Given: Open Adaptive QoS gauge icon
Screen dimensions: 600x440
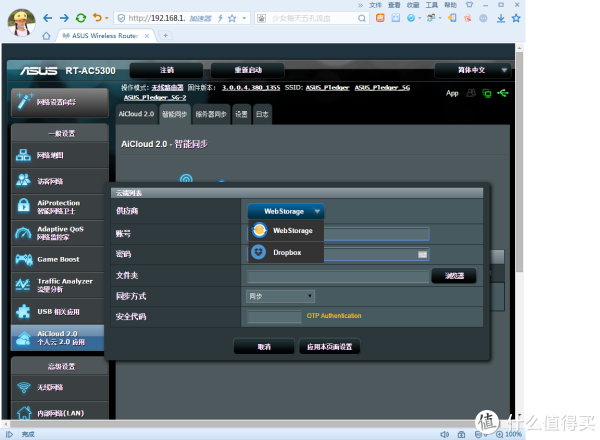Looking at the screenshot, I should [23, 233].
